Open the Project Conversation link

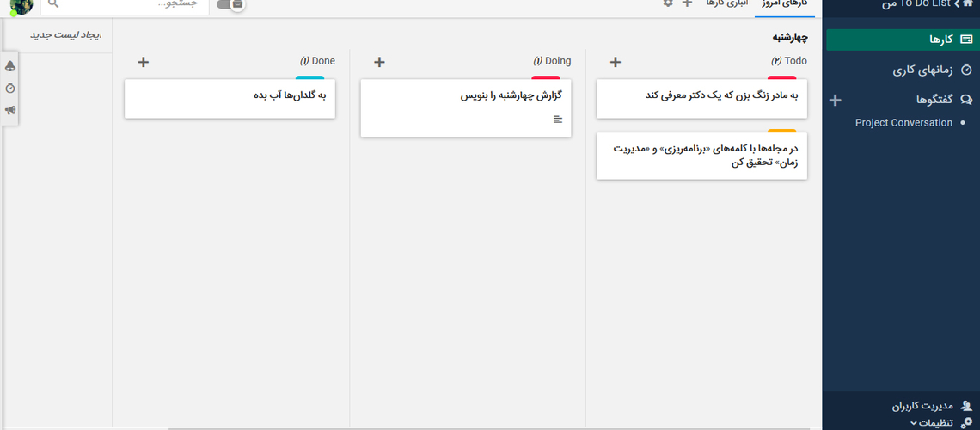[903, 123]
